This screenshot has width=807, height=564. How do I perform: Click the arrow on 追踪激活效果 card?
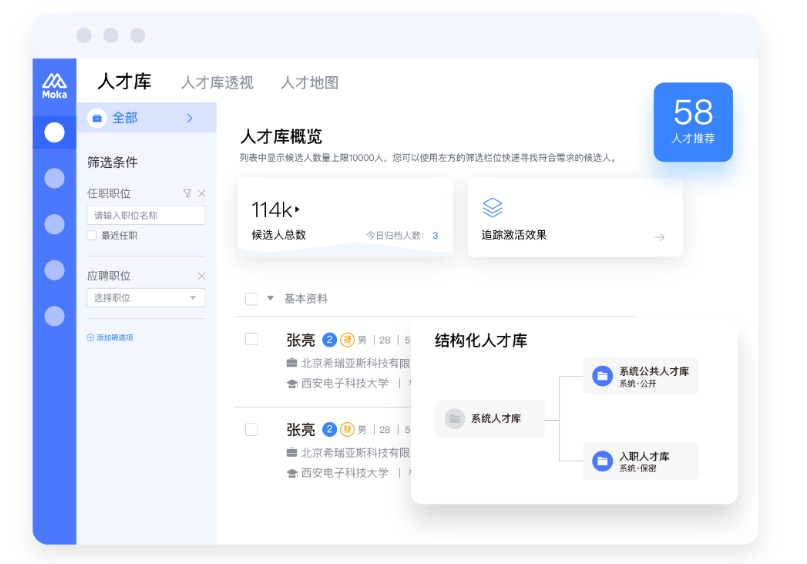tap(660, 237)
